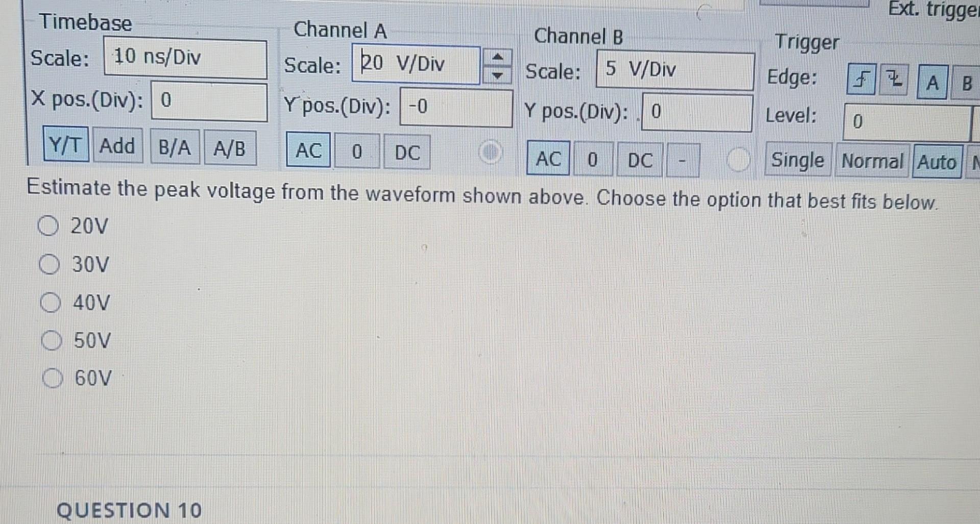The height and width of the screenshot is (524, 980).
Task: Select the 20V answer option
Action: tap(50, 226)
